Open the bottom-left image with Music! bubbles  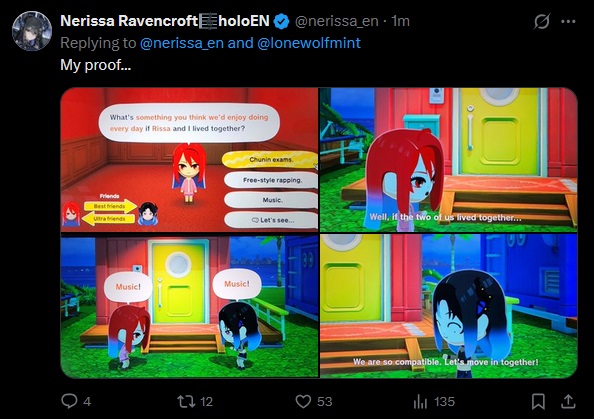tap(189, 305)
